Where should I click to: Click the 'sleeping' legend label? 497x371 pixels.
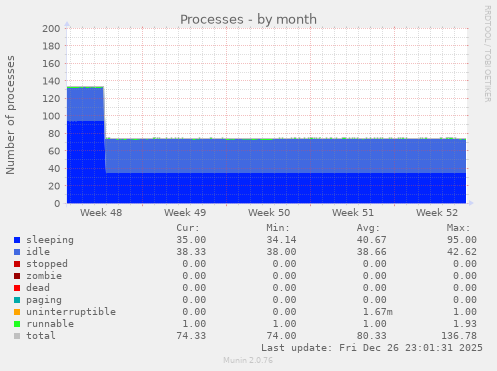50,240
